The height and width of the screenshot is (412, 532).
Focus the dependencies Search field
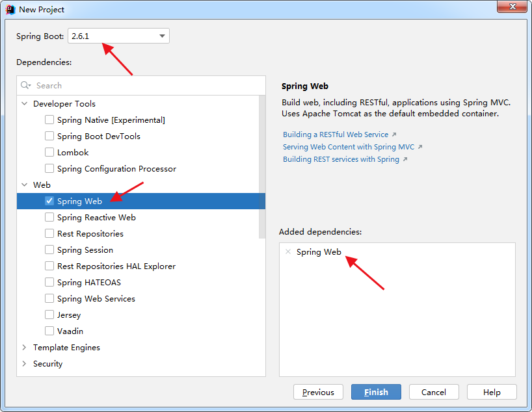click(141, 85)
